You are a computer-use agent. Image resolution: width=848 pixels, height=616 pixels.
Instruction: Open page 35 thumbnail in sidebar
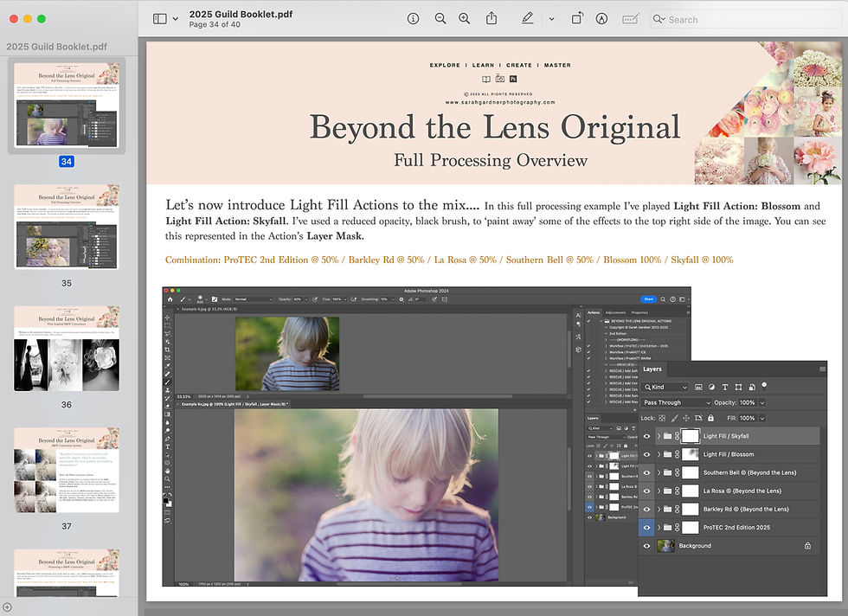tap(67, 227)
